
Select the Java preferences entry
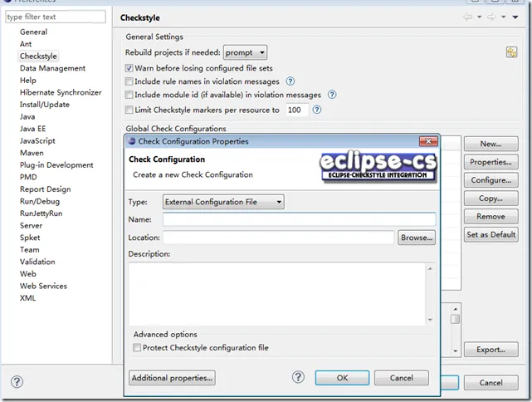27,117
